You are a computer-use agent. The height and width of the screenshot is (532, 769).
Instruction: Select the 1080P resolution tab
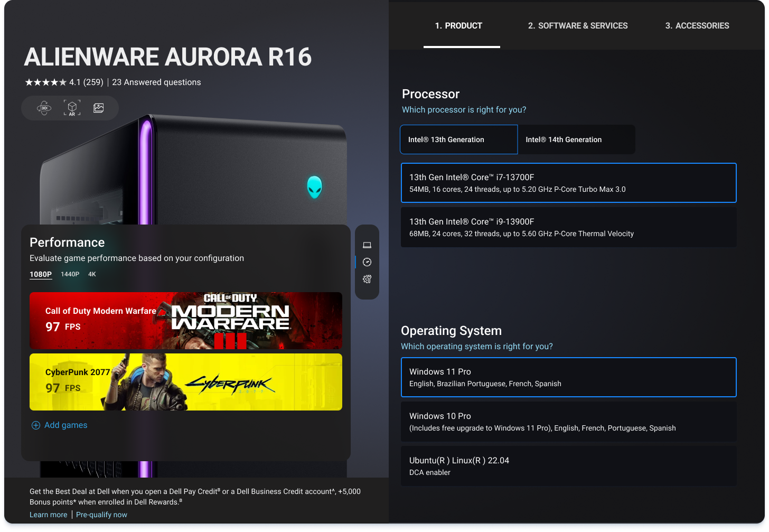41,274
